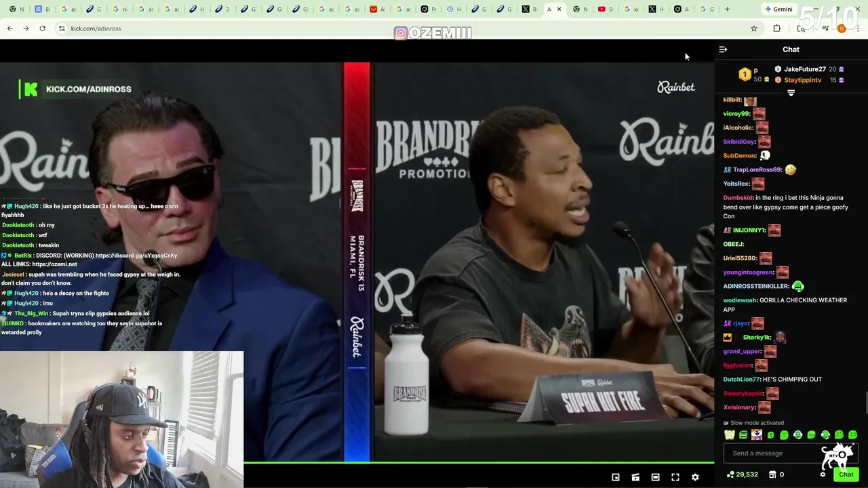Click the streamer webcam overlay thumbnail

(121, 419)
